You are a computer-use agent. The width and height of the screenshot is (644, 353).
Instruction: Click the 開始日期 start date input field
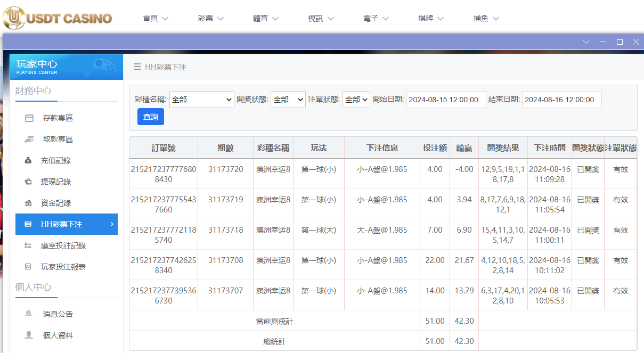[446, 99]
